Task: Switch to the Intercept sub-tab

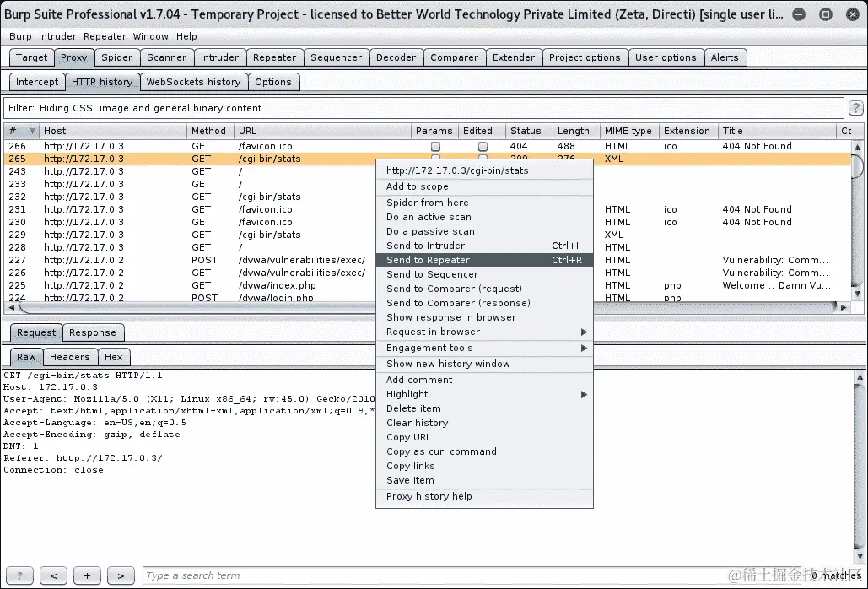Action: click(37, 82)
